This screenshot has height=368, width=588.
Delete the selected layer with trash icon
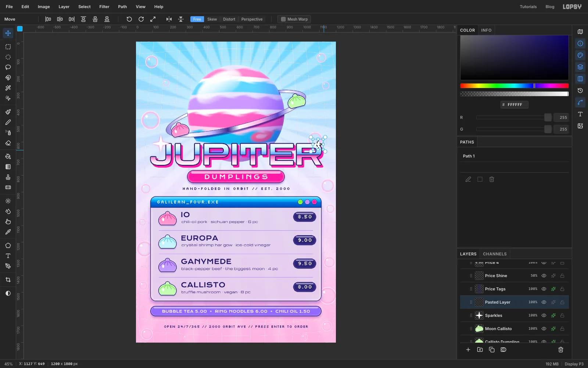point(561,350)
